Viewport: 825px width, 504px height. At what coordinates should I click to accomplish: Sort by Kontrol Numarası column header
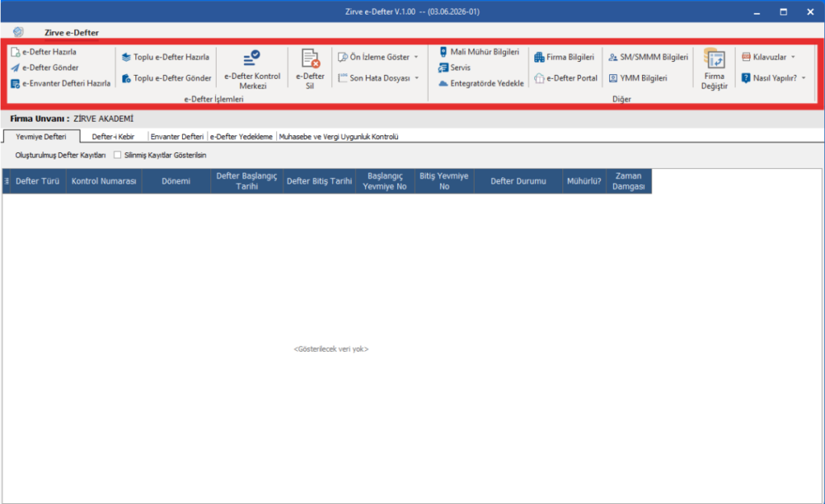[104, 181]
